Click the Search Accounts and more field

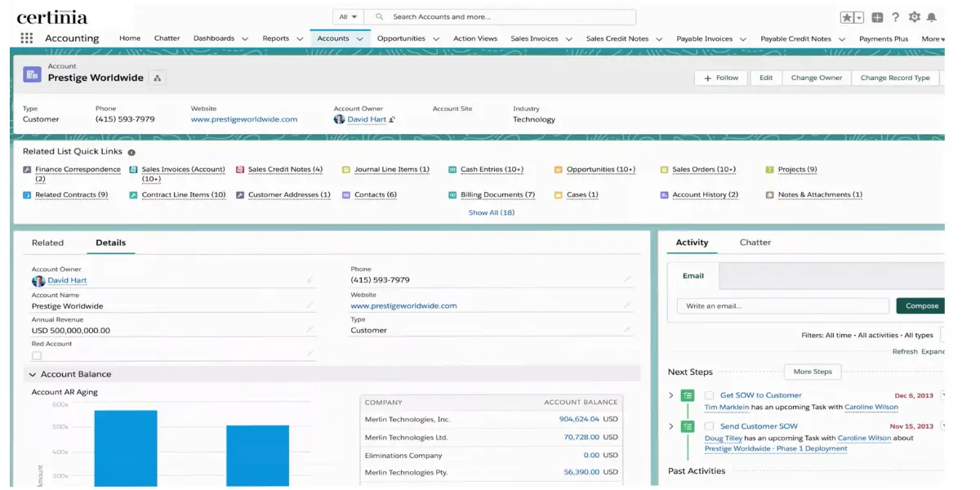pyautogui.click(x=500, y=16)
